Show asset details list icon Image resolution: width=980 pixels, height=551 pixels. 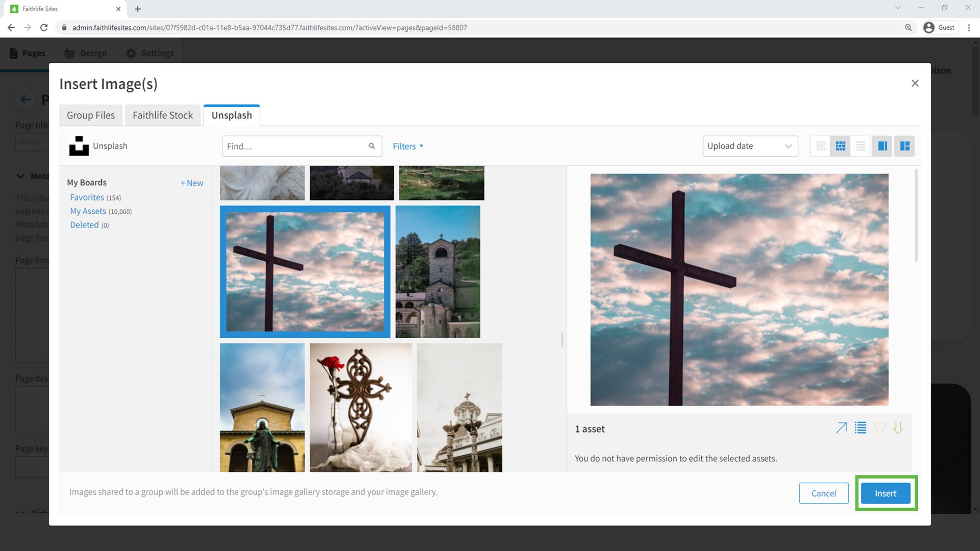tap(861, 428)
